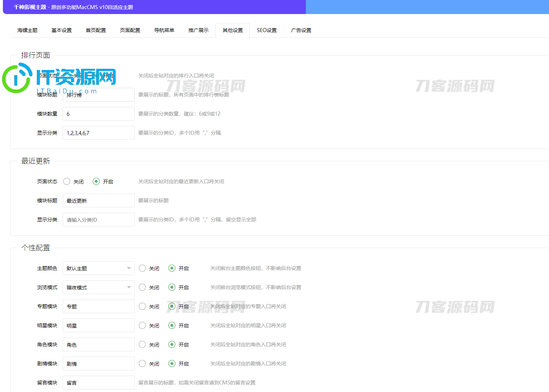549x392 pixels.
Task: Click the 最近更新 module title field
Action: 99,200
